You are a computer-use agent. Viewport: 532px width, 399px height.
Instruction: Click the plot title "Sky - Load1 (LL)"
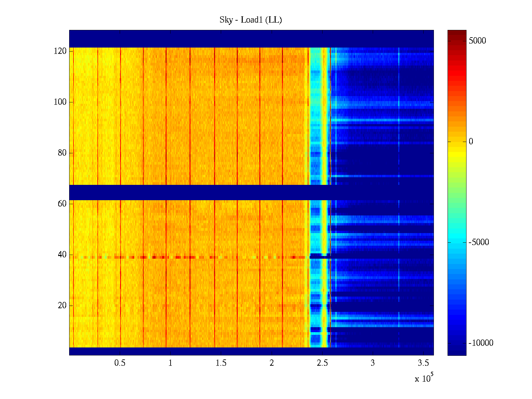point(250,20)
